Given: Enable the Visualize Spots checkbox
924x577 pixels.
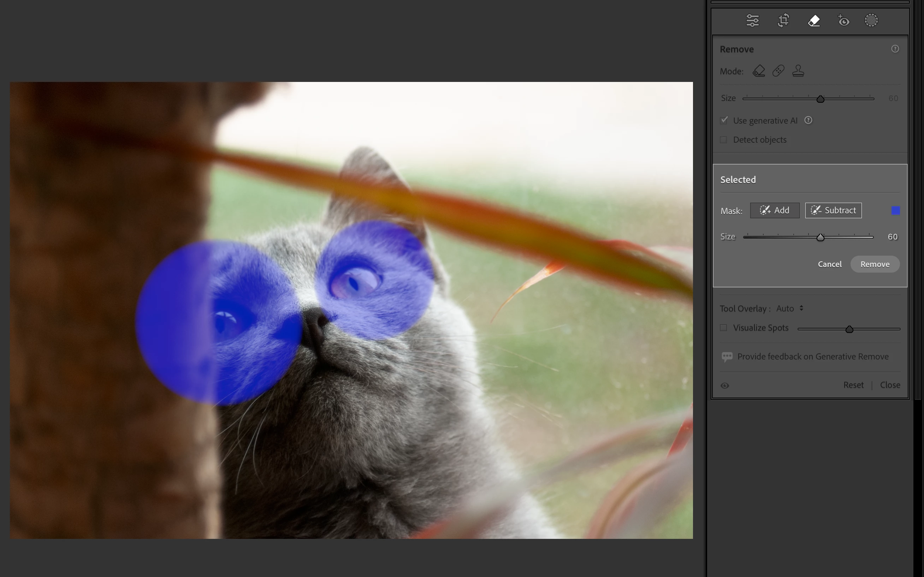Looking at the screenshot, I should pyautogui.click(x=724, y=328).
